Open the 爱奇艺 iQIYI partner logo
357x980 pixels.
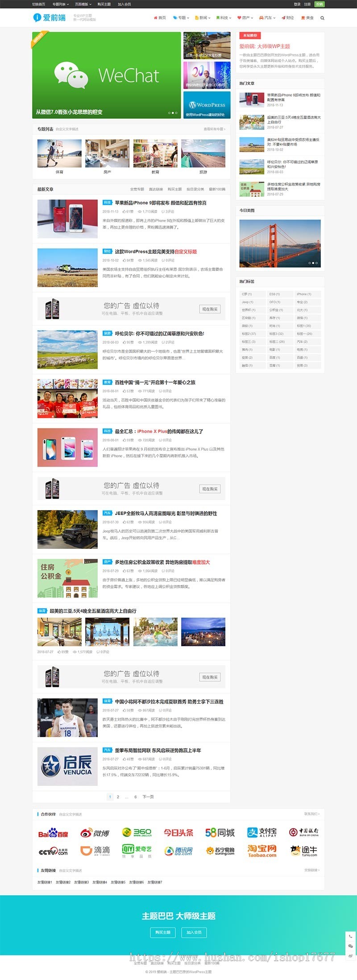pyautogui.click(x=137, y=851)
